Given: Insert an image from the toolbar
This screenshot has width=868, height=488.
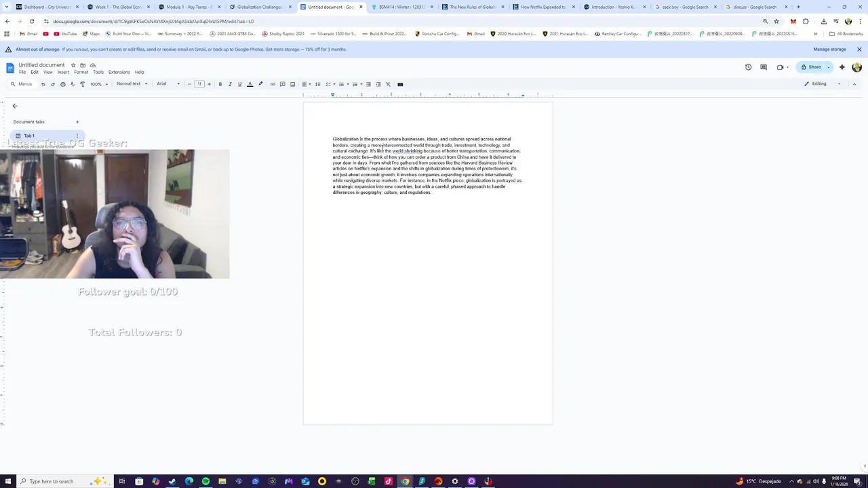Looking at the screenshot, I should point(292,84).
